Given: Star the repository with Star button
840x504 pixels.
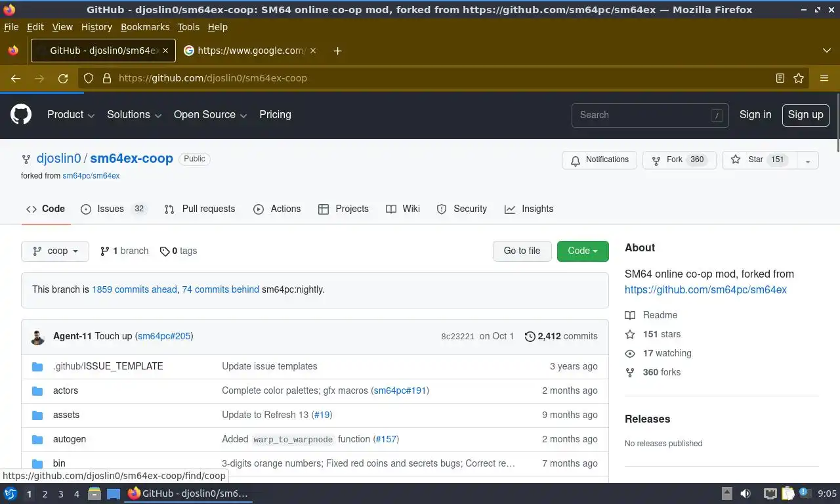Looking at the screenshot, I should (759, 160).
